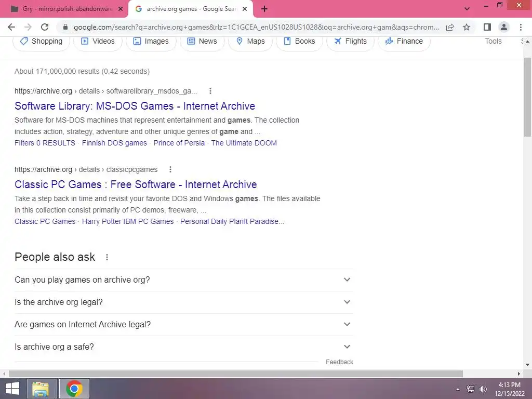Filter results by Videos
This screenshot has width=532, height=399.
[x=98, y=42]
